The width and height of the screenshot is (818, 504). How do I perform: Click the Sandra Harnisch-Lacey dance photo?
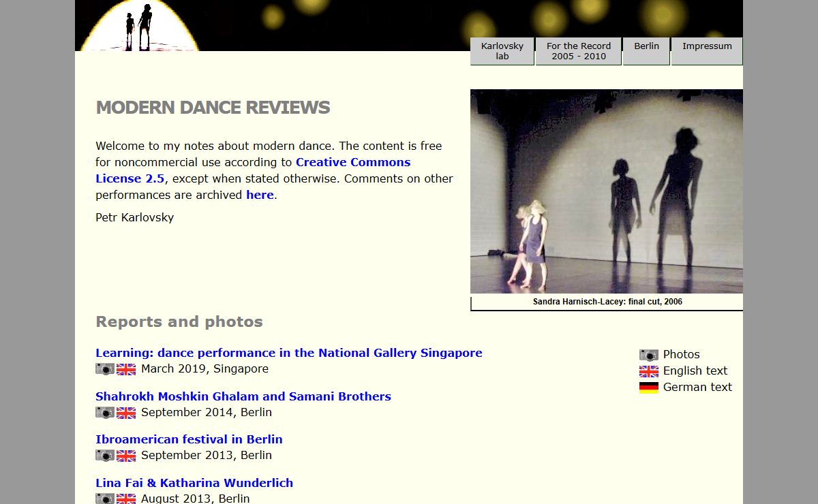pyautogui.click(x=607, y=191)
